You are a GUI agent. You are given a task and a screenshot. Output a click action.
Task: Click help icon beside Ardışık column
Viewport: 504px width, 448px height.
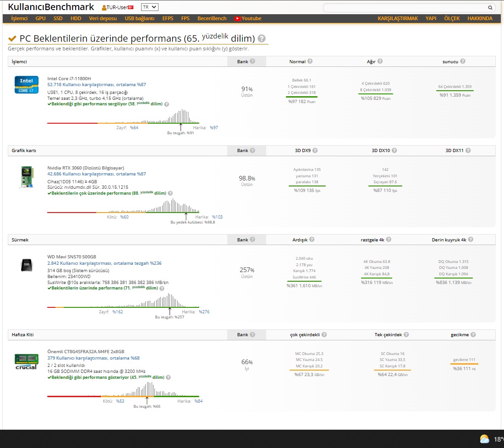point(312,240)
